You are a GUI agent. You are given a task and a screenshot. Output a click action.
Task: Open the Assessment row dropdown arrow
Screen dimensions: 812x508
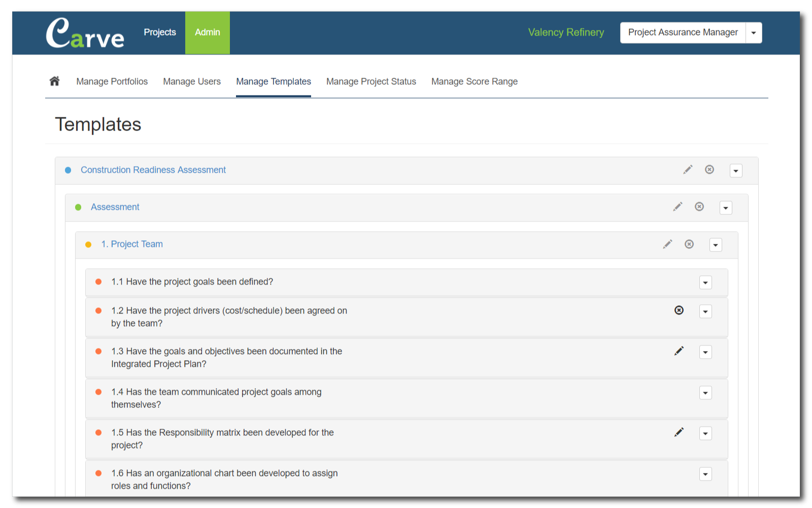tap(726, 208)
